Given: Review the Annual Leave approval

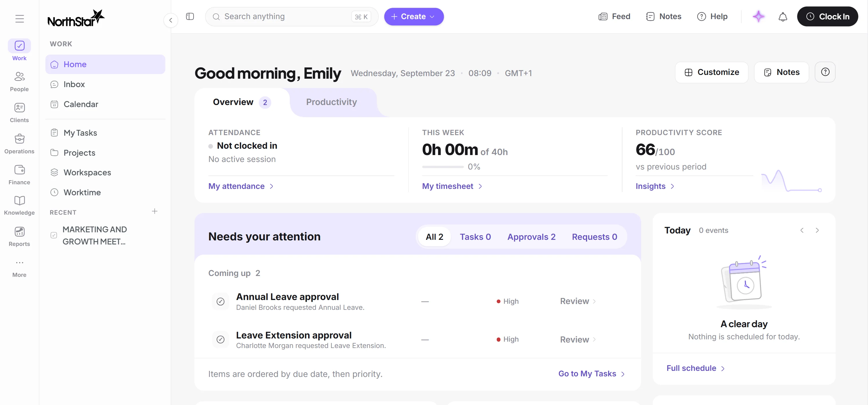Looking at the screenshot, I should [578, 301].
